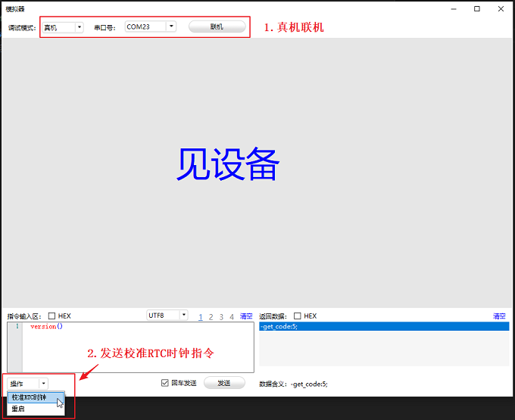Switch to command slot 4
The width and height of the screenshot is (515, 420).
[232, 317]
